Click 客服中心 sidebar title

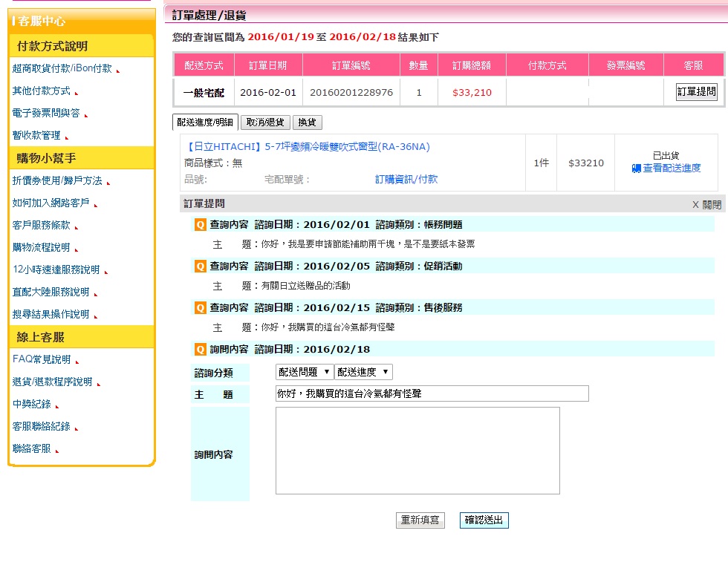[42, 22]
